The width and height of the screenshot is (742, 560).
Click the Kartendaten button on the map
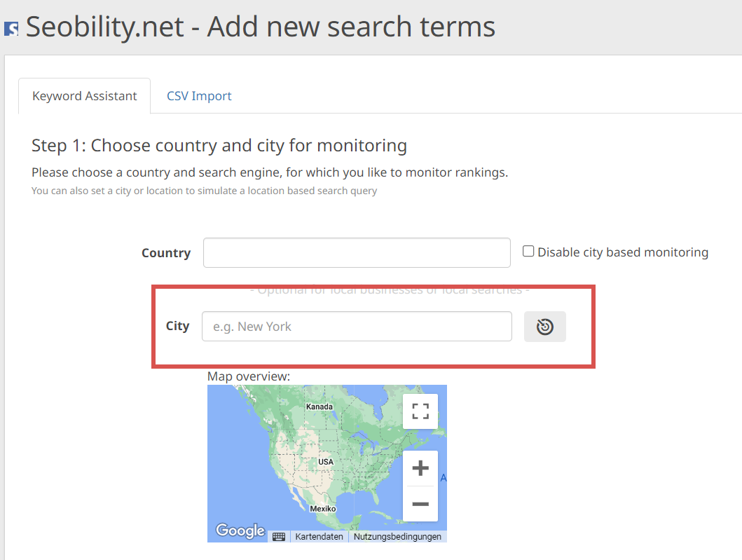coord(320,536)
